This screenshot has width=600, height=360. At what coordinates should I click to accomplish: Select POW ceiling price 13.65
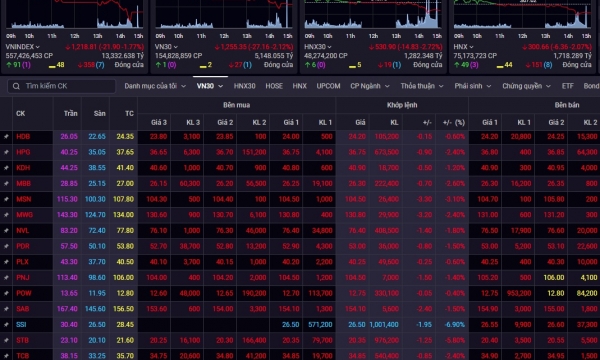(69, 293)
